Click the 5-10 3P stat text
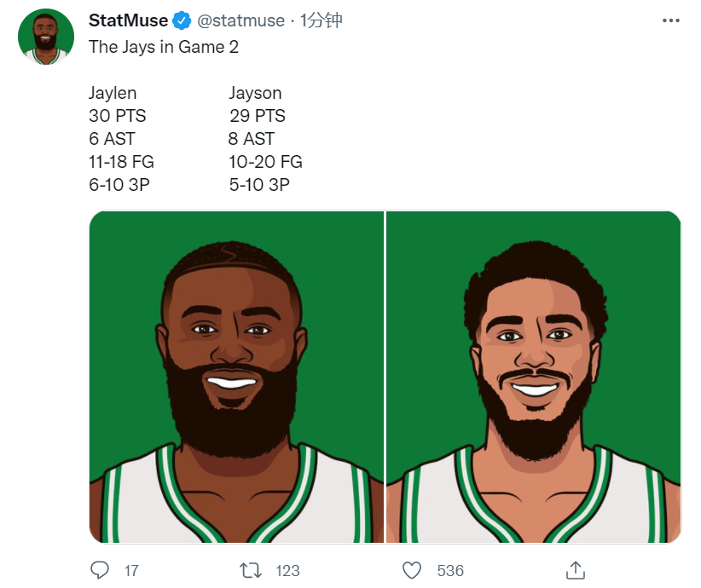Screen dimensions: 701x588 click(x=259, y=185)
